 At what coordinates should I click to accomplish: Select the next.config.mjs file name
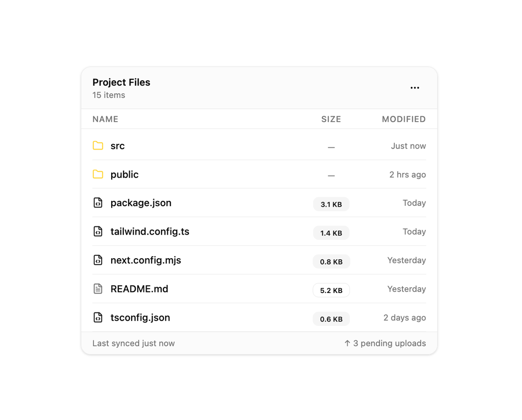[146, 260]
